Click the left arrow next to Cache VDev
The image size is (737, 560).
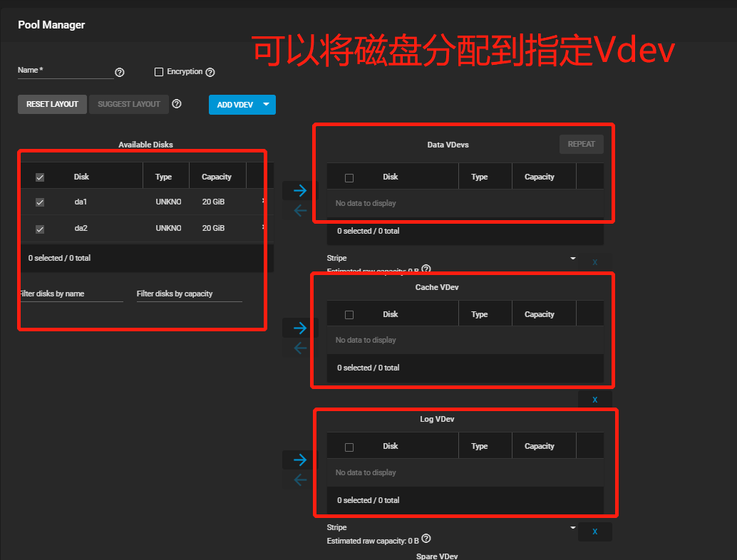click(299, 348)
